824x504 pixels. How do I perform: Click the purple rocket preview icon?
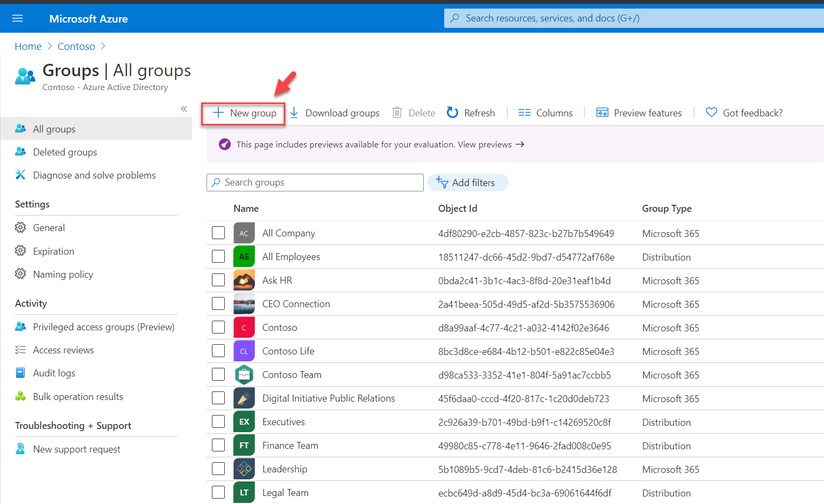click(225, 144)
